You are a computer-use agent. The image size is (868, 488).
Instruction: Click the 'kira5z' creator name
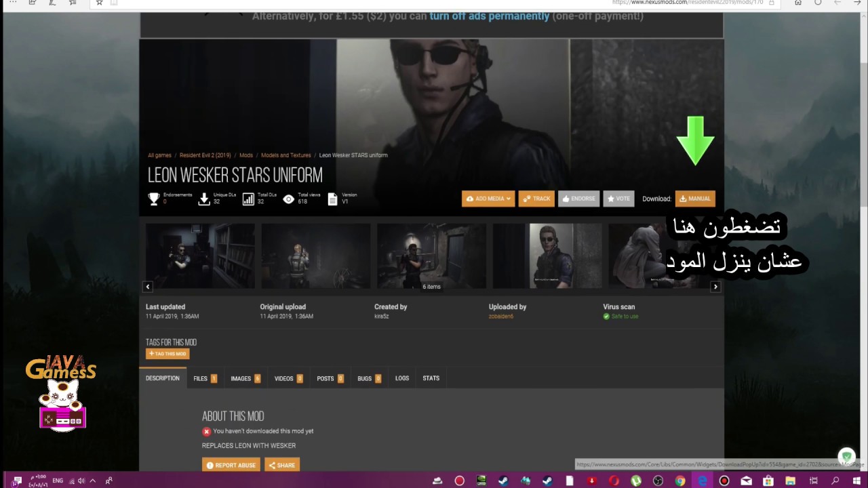(382, 317)
